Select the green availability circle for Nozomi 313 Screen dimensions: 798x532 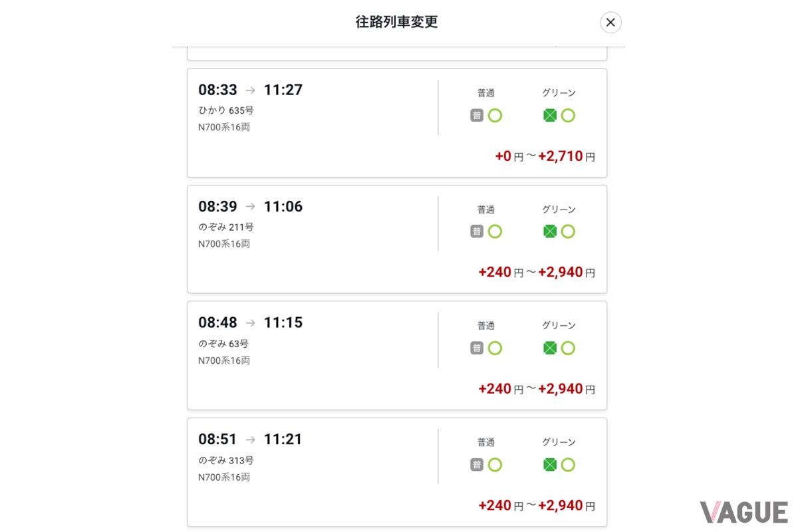tap(568, 464)
